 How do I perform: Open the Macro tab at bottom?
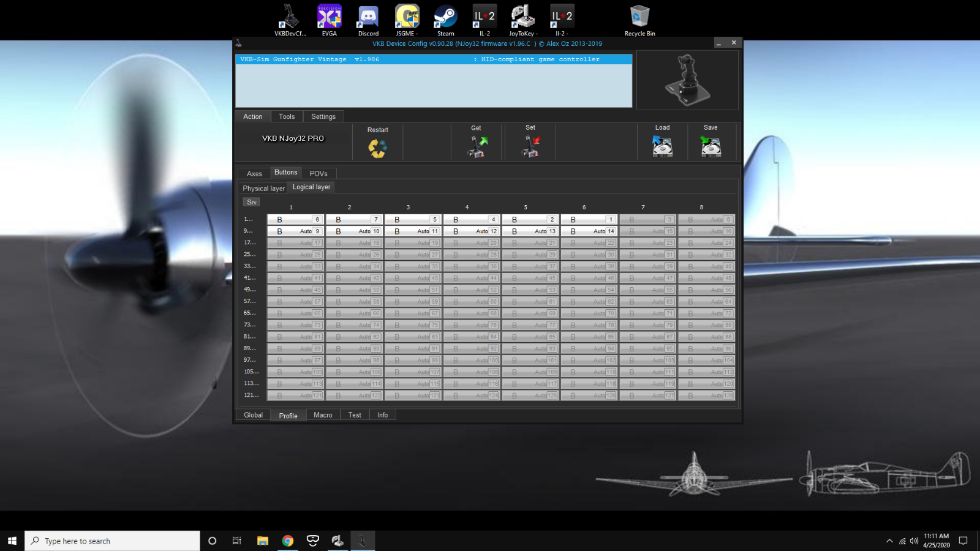[323, 415]
